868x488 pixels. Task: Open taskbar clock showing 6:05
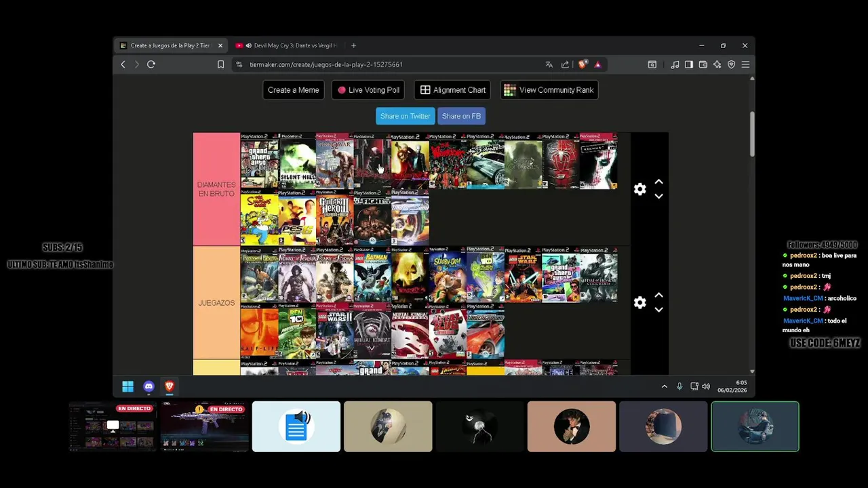(x=732, y=386)
